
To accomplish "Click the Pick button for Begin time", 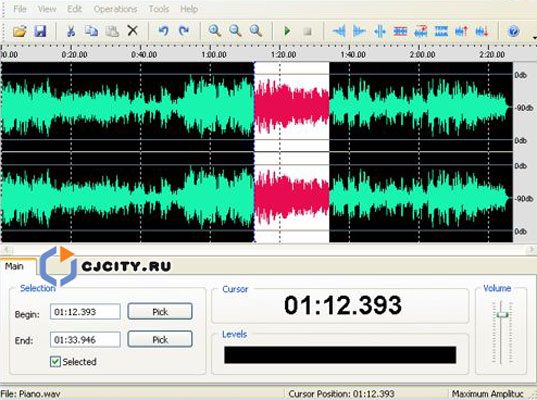I will [x=160, y=312].
